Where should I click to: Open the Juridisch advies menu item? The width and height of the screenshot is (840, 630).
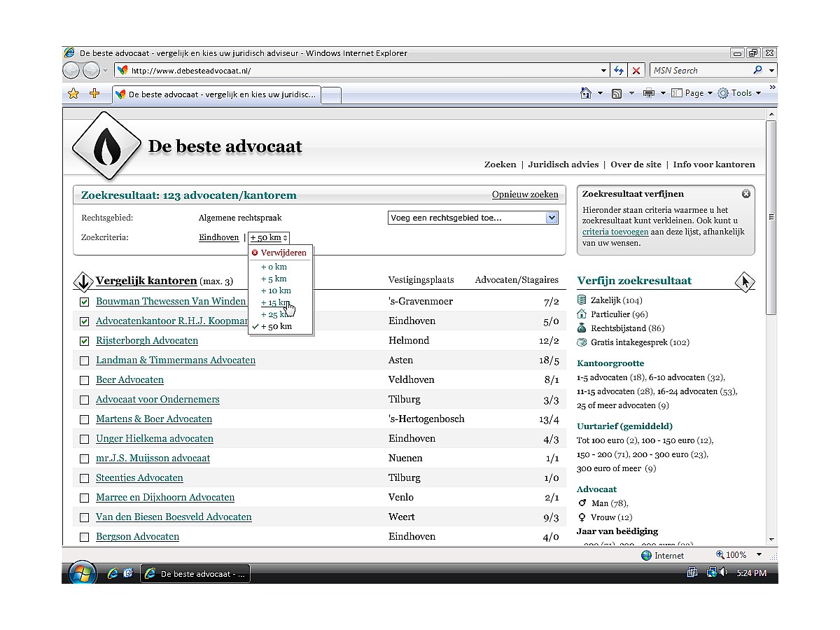[x=563, y=164]
